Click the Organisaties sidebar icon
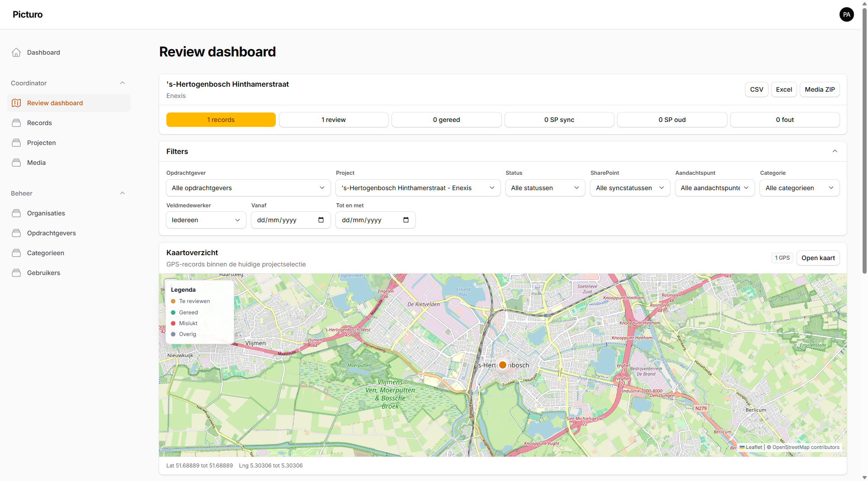The height and width of the screenshot is (481, 868). click(x=16, y=213)
